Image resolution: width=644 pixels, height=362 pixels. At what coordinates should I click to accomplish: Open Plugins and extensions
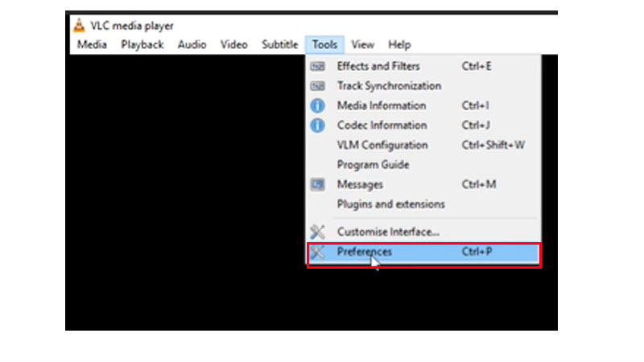tap(423, 204)
